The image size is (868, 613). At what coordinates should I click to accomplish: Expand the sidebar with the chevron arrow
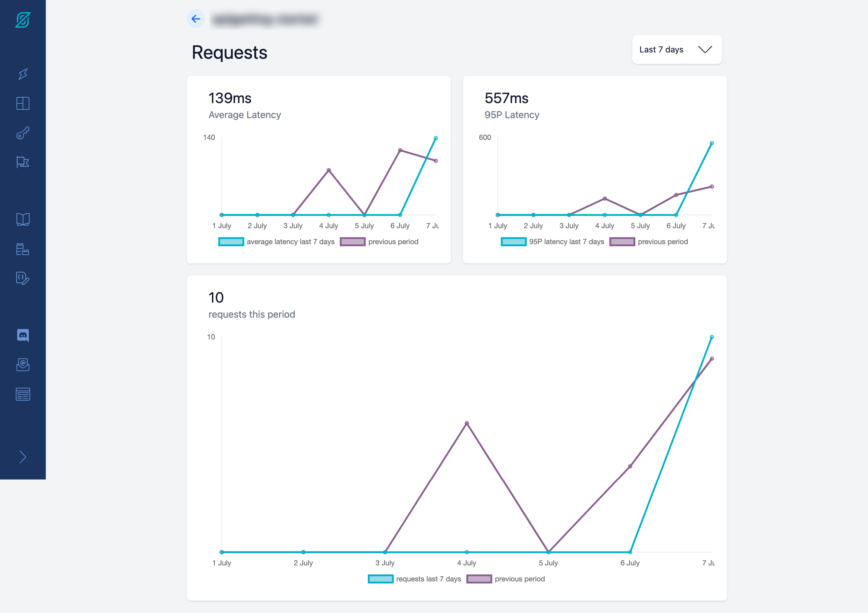click(23, 457)
